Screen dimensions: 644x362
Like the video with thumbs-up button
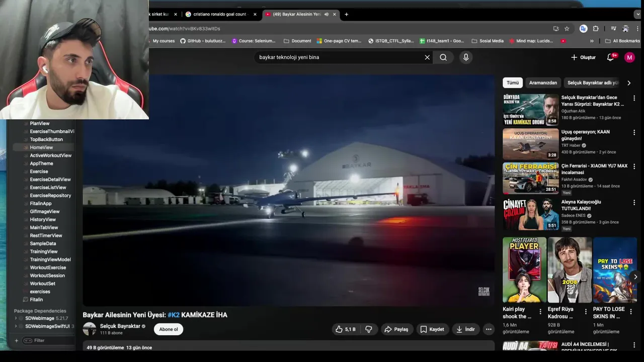pyautogui.click(x=346, y=329)
